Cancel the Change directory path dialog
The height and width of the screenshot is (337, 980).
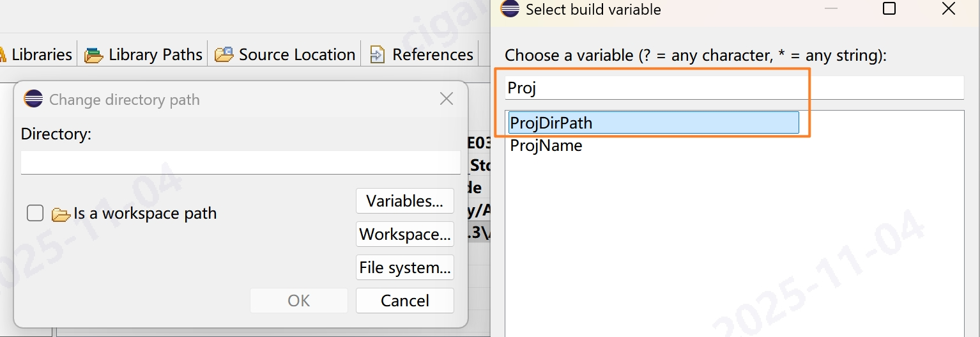pos(404,301)
